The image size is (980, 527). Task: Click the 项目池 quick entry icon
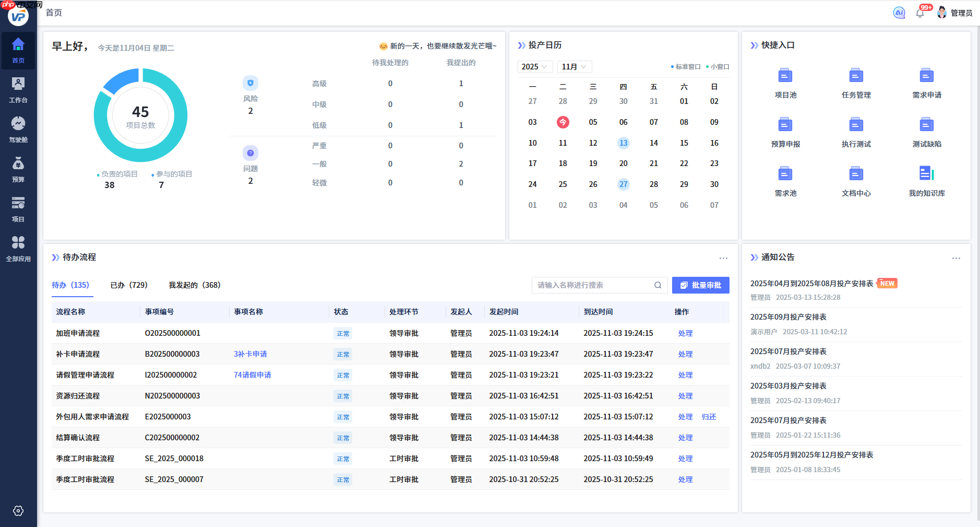tap(785, 76)
